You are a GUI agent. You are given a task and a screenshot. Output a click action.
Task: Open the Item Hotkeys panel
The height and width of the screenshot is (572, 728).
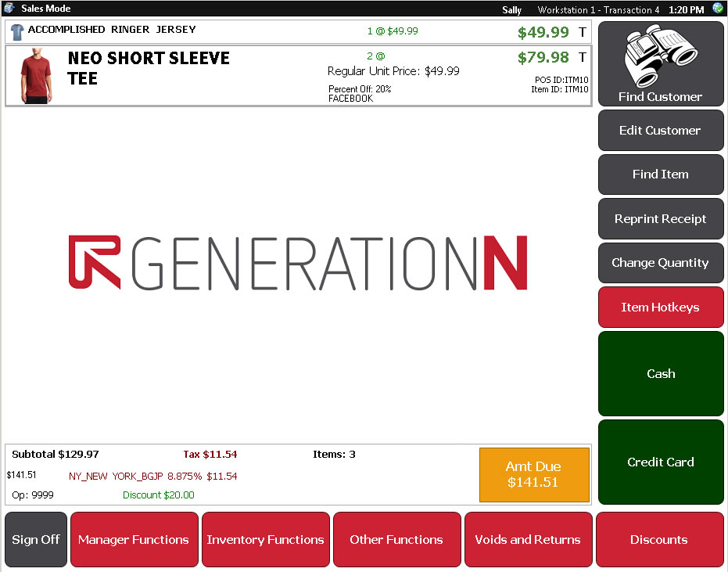(661, 308)
